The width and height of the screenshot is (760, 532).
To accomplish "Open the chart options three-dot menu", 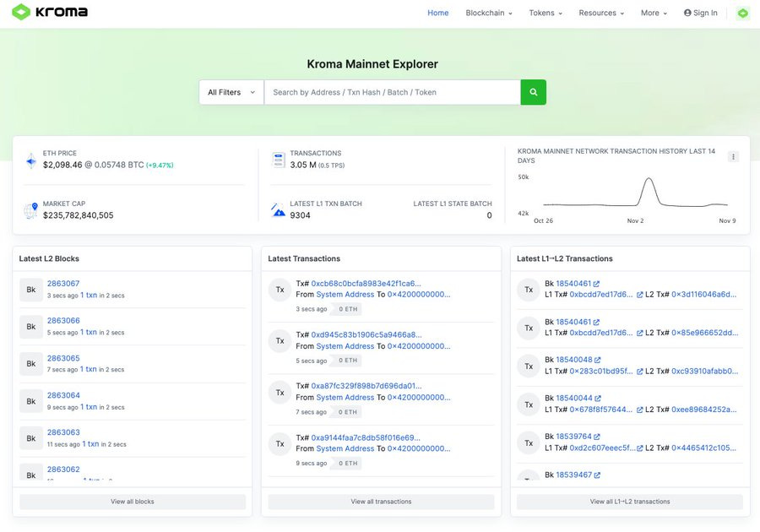I will pyautogui.click(x=733, y=156).
